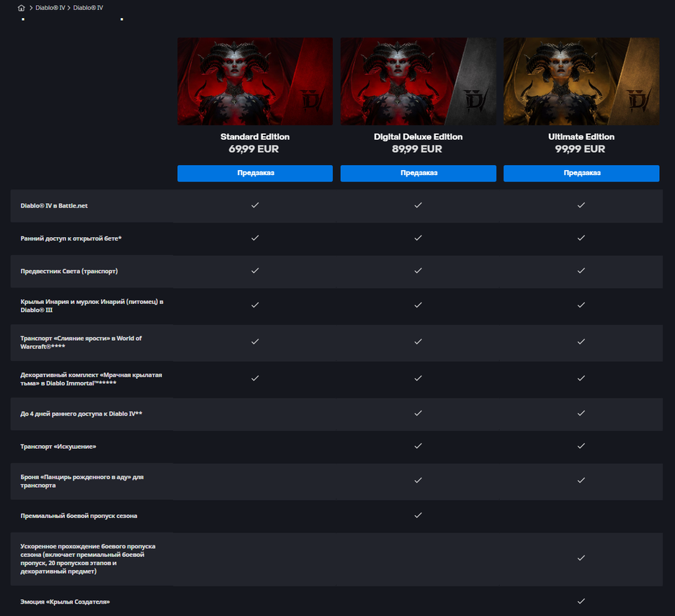Click Ultimate checkmark for Battle.net row
Image resolution: width=675 pixels, height=616 pixels.
[581, 205]
